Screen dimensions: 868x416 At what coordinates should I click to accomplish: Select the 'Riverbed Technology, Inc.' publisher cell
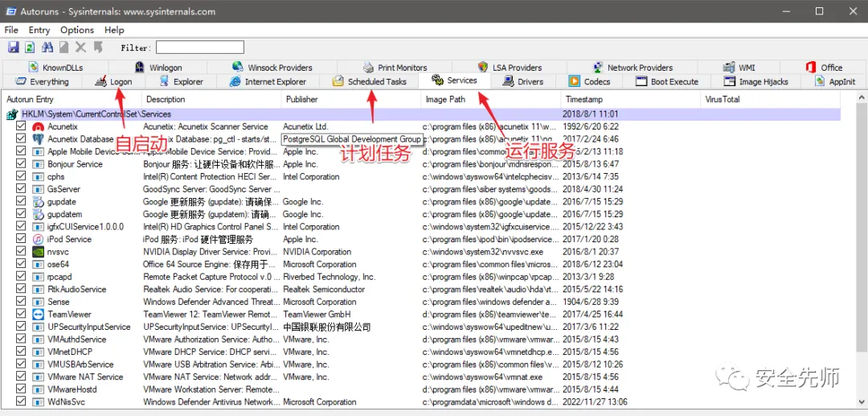point(330,277)
